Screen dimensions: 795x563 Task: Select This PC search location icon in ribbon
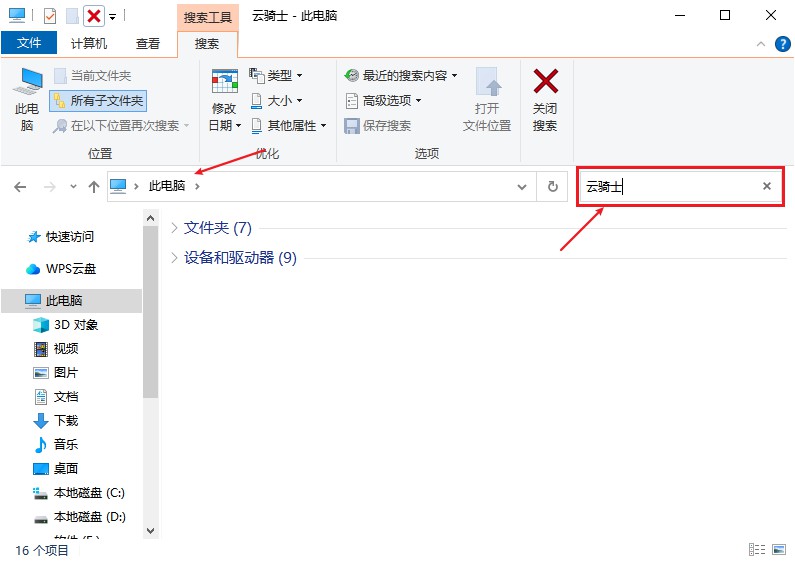click(x=27, y=81)
